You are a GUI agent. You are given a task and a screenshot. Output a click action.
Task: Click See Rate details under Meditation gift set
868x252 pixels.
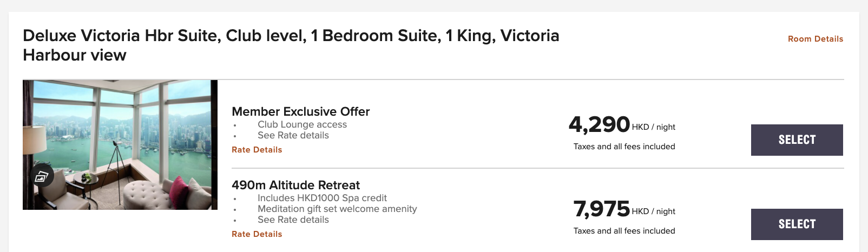click(x=293, y=220)
